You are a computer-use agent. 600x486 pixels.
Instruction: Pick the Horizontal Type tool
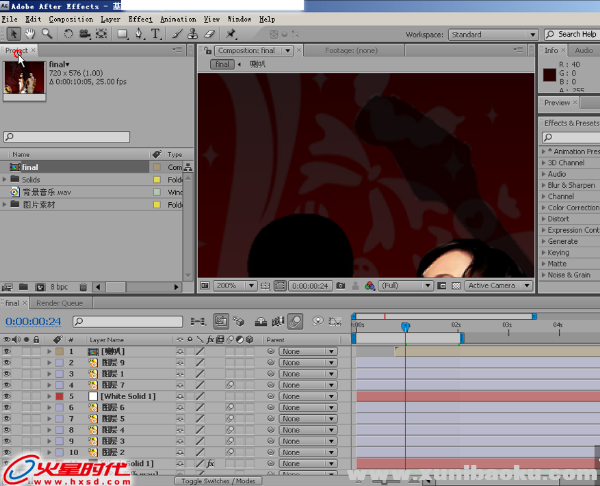pos(156,33)
